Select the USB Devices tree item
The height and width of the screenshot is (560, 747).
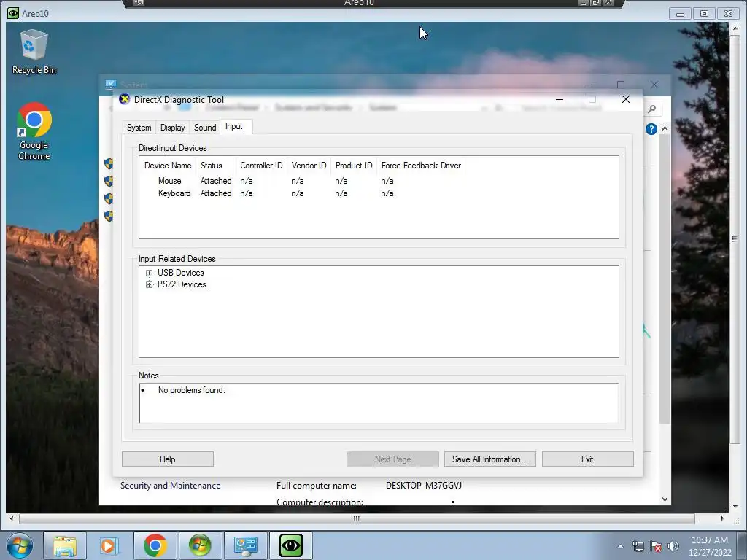[181, 273]
